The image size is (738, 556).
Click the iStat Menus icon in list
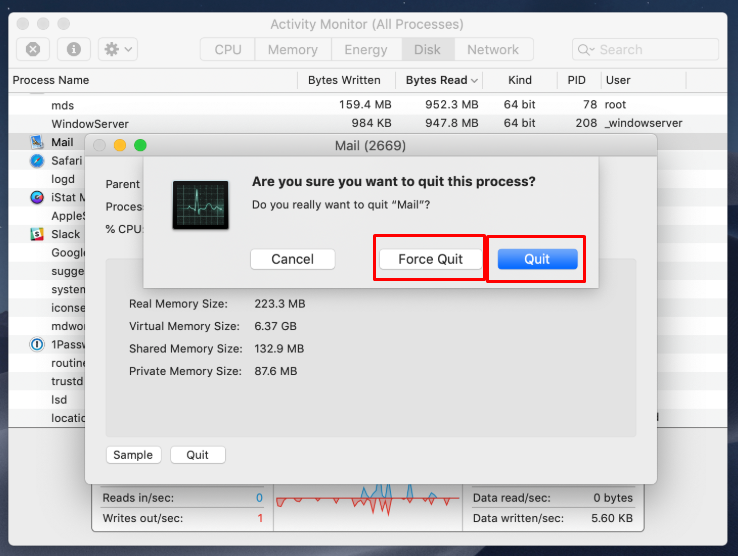point(37,197)
